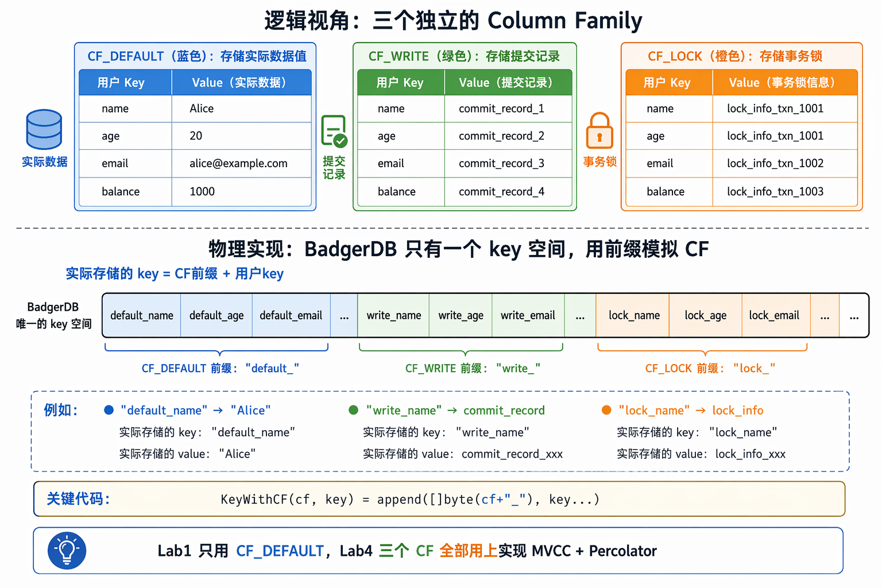Click the "事务锁" label under padlock
Image resolution: width=882 pixels, height=588 pixels.
click(x=600, y=162)
